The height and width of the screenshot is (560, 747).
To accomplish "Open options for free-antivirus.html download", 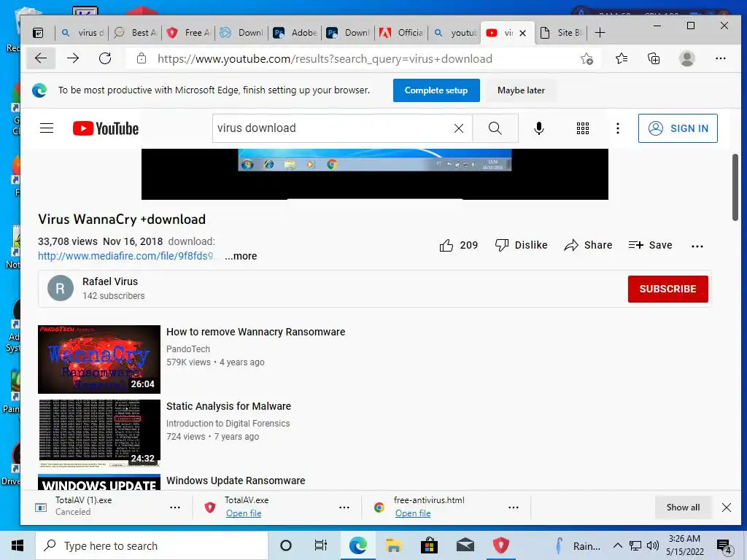I will coord(513,507).
